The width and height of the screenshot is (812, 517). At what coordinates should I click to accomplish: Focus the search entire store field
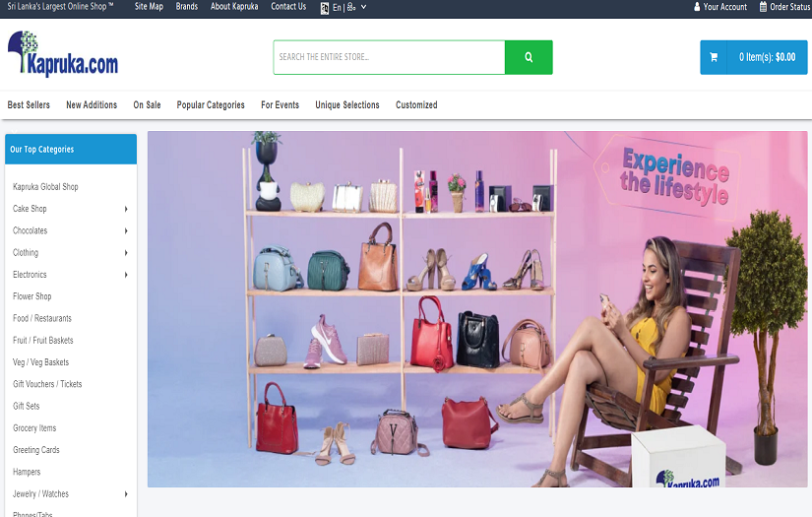point(389,57)
